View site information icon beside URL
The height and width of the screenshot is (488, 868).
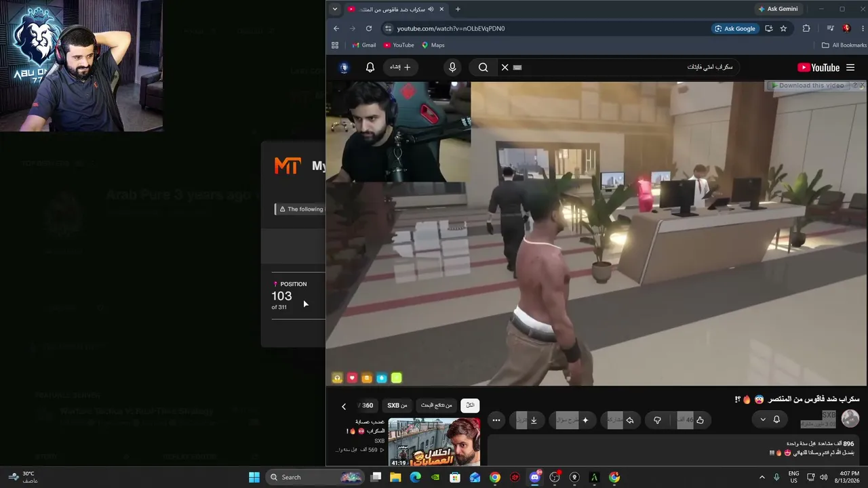(x=388, y=28)
